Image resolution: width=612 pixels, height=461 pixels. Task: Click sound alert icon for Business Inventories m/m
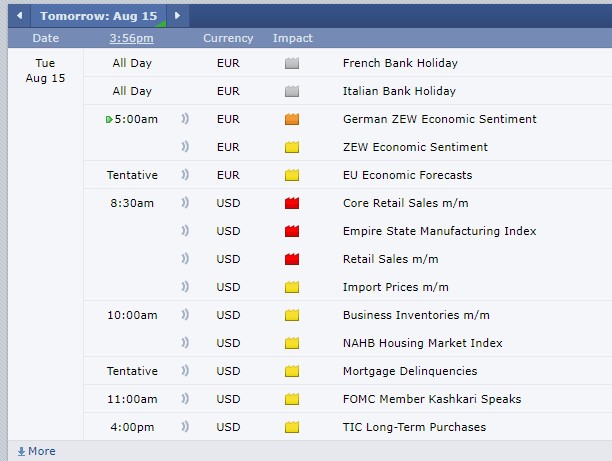(x=185, y=315)
